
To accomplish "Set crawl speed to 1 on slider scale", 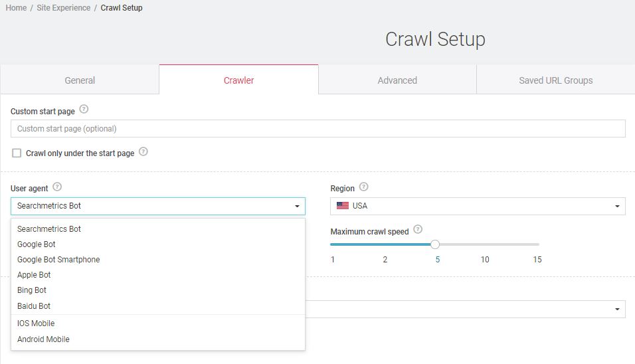I will click(x=333, y=260).
